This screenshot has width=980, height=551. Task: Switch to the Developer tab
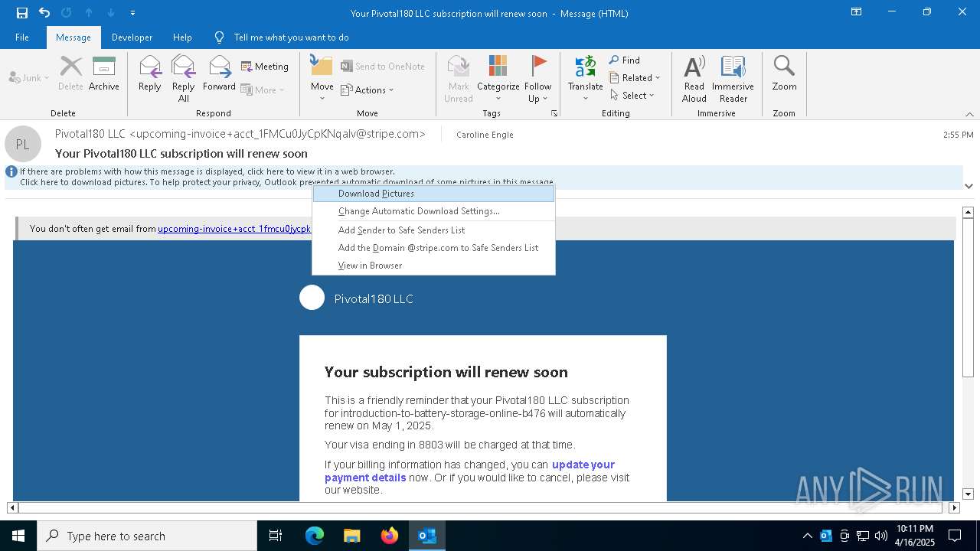point(132,37)
